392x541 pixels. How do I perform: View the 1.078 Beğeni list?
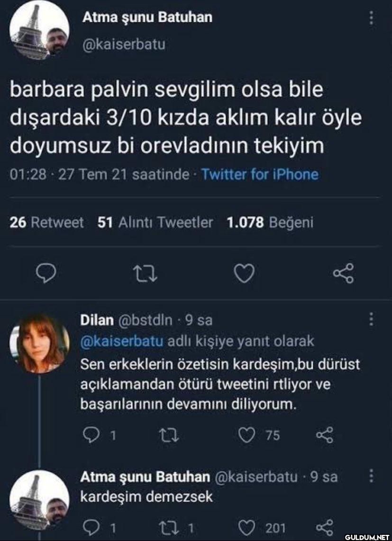pyautogui.click(x=270, y=222)
